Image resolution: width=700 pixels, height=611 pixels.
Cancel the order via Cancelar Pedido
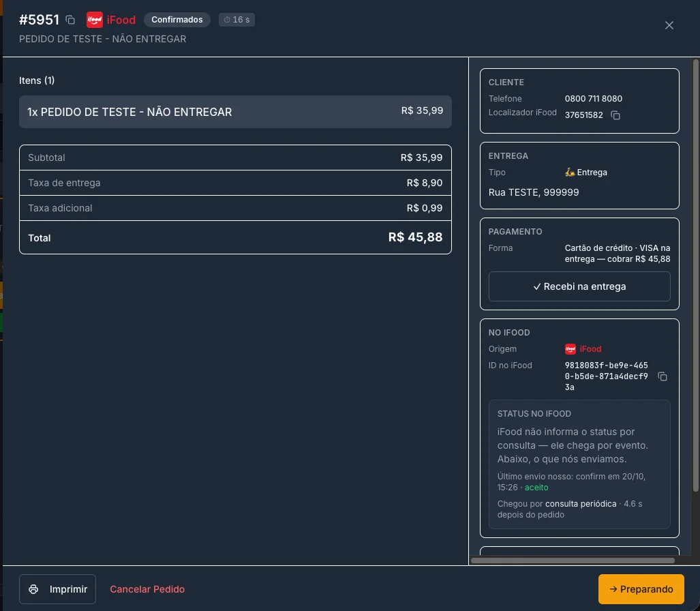[x=147, y=589]
